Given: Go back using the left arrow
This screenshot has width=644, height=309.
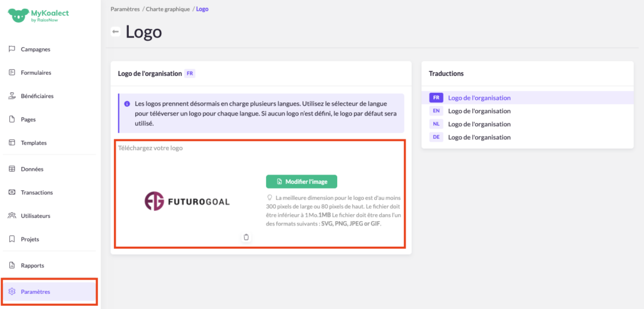Looking at the screenshot, I should point(116,32).
